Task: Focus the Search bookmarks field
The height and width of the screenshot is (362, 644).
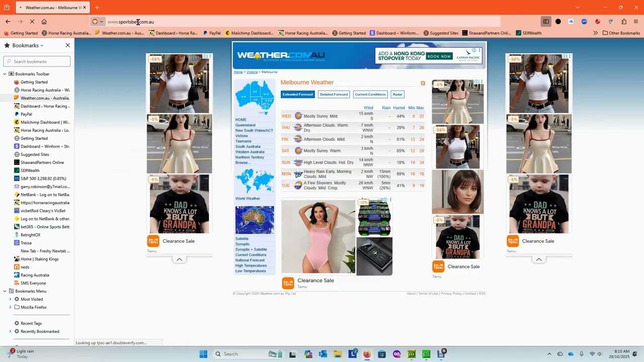Action: [37, 61]
